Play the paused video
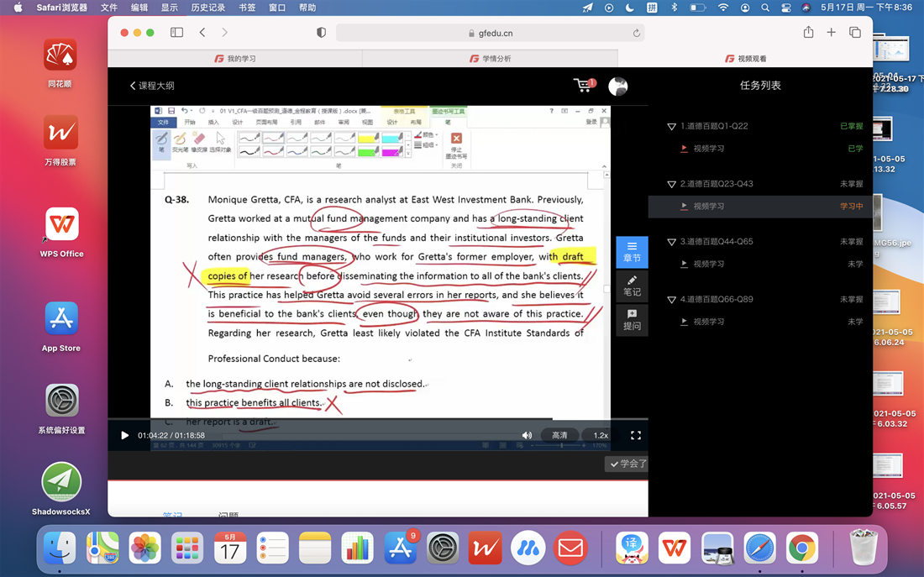This screenshot has width=924, height=577. coord(124,435)
